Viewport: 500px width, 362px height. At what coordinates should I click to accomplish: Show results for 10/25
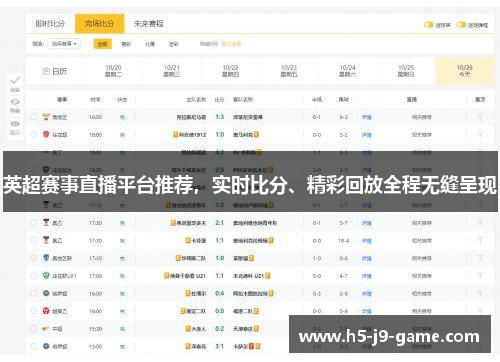click(406, 71)
